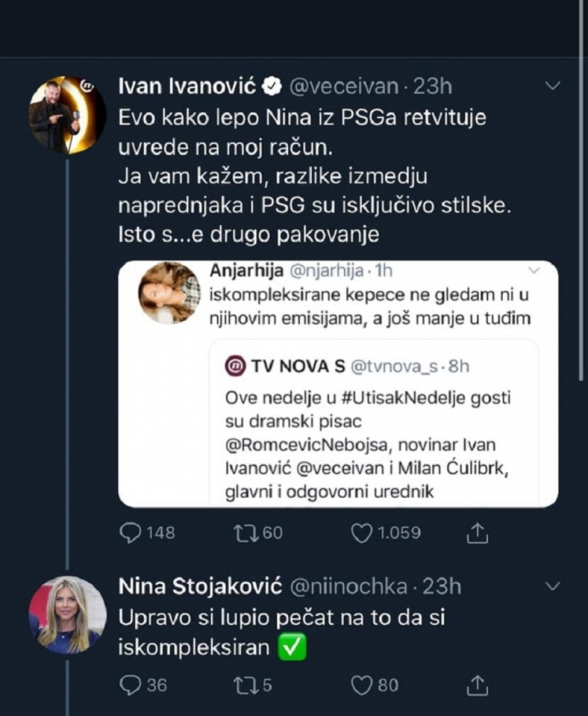Like Ivan Ivanović's tweet
This screenshot has height=716, width=588.
[361, 534]
